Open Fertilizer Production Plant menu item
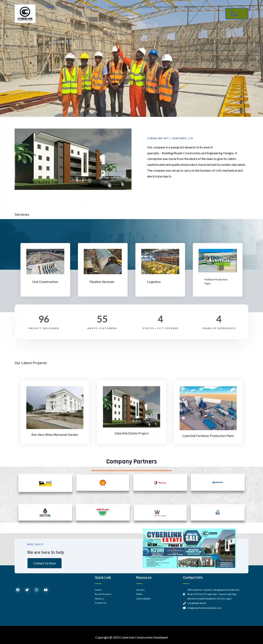Image resolution: width=263 pixels, height=644 pixels. pos(159,7)
